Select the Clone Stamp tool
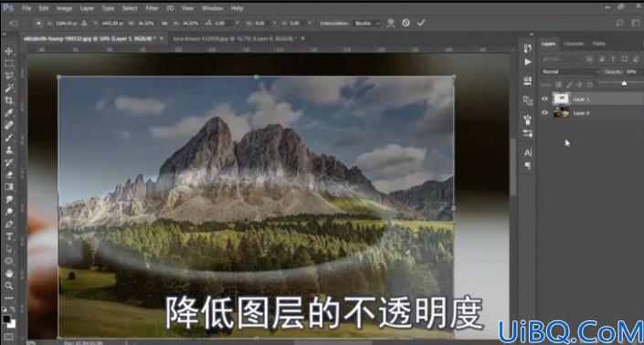Viewport: 644px width, 345px height. coord(8,150)
